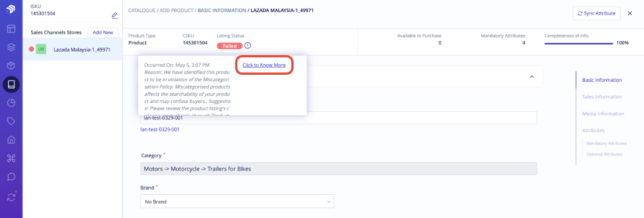Click the info icon next to Failed status

point(247,46)
